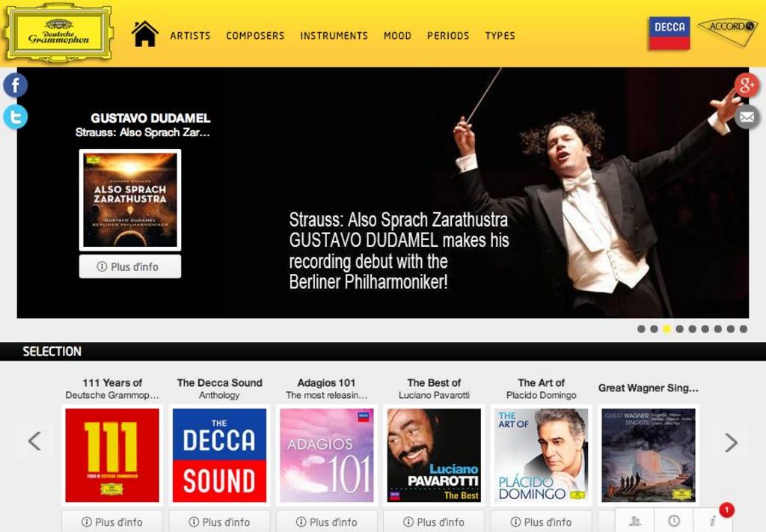Select the last carousel dot
The height and width of the screenshot is (532, 766).
743,329
